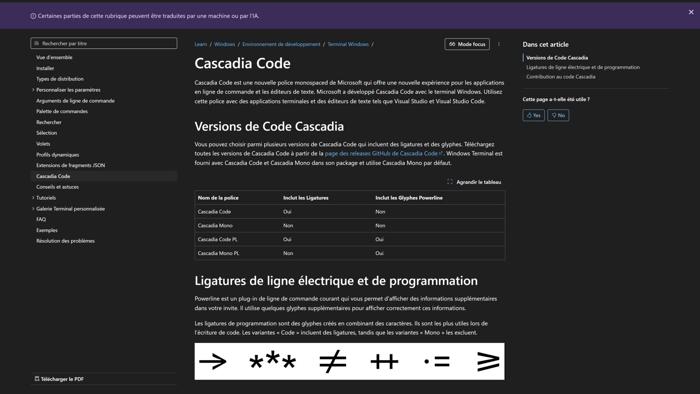
Task: Jump to 'Contribution au code Cascadia' section
Action: [x=561, y=77]
